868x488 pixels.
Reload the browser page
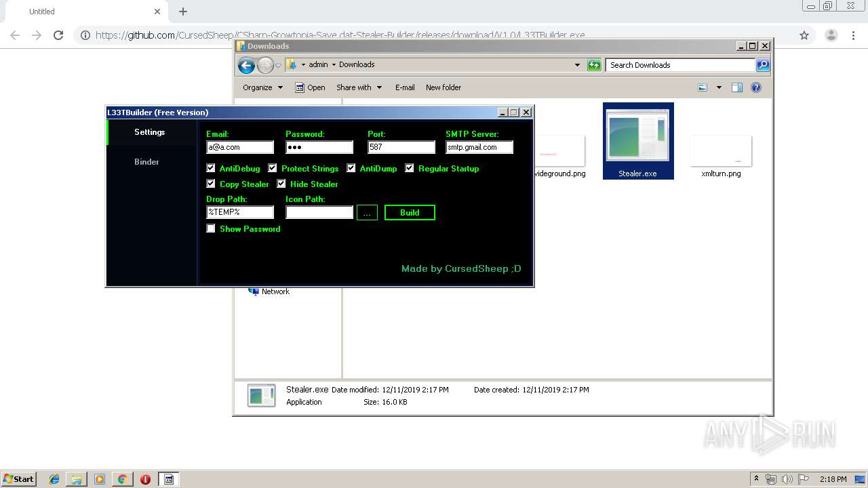click(58, 35)
